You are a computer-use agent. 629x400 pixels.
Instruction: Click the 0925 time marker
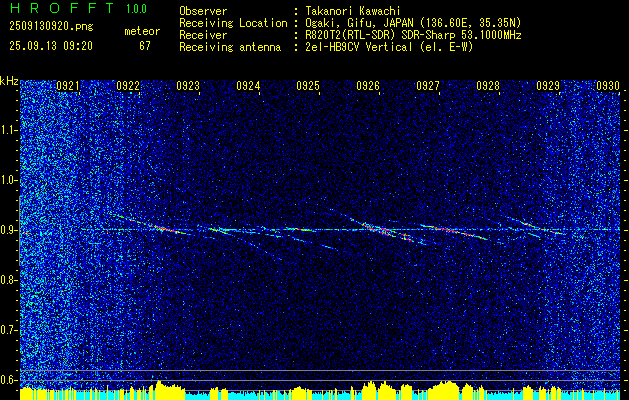tap(308, 86)
